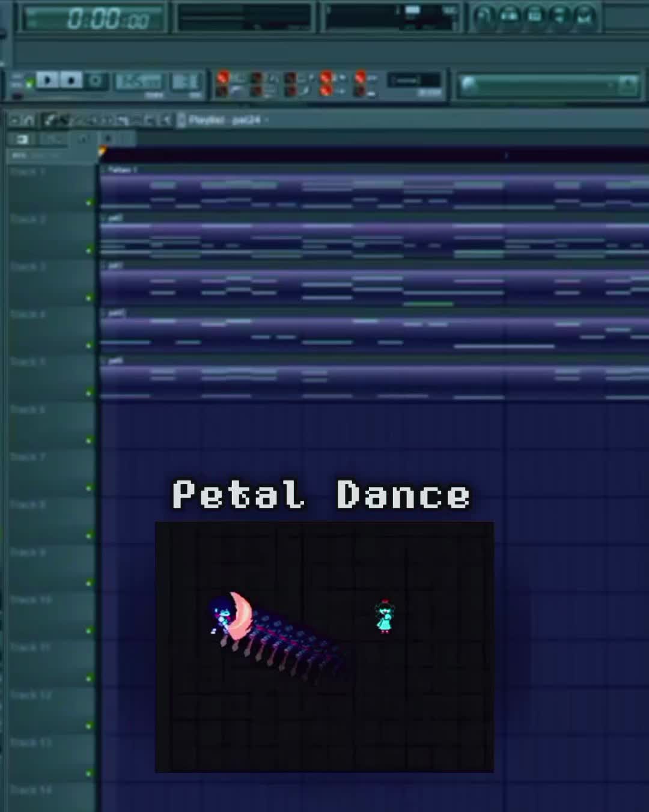Select the pattern clip on Track 3
This screenshot has width=649, height=812.
point(374,282)
